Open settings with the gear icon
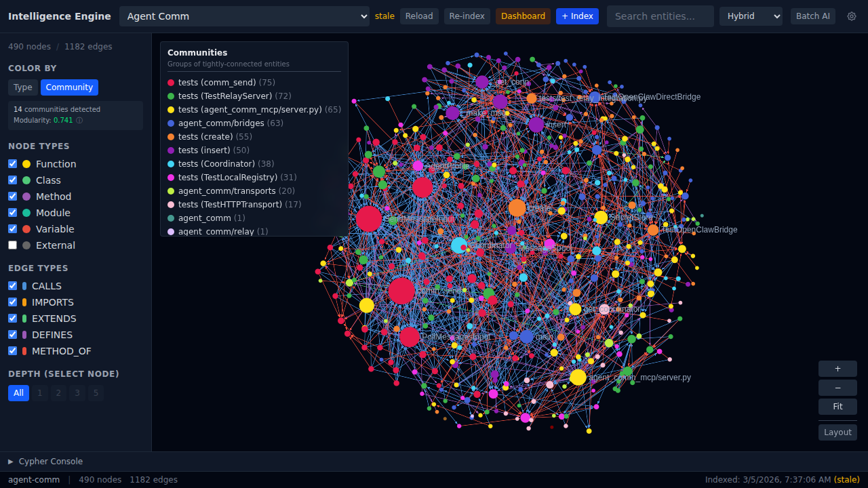Image resolution: width=868 pixels, height=488 pixels. [852, 16]
